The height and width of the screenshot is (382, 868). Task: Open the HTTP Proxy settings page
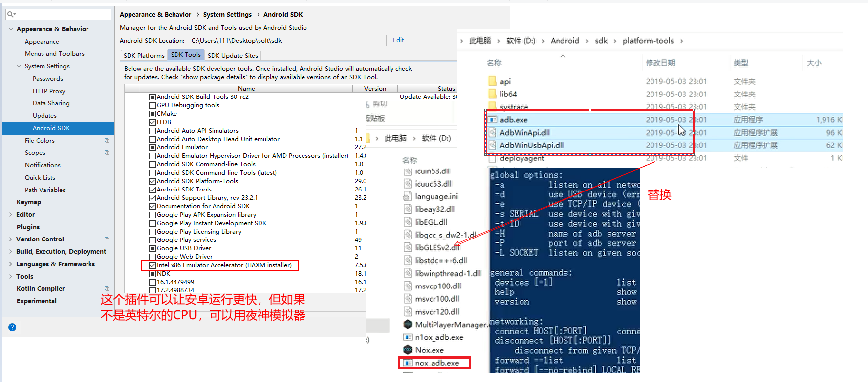tap(49, 91)
